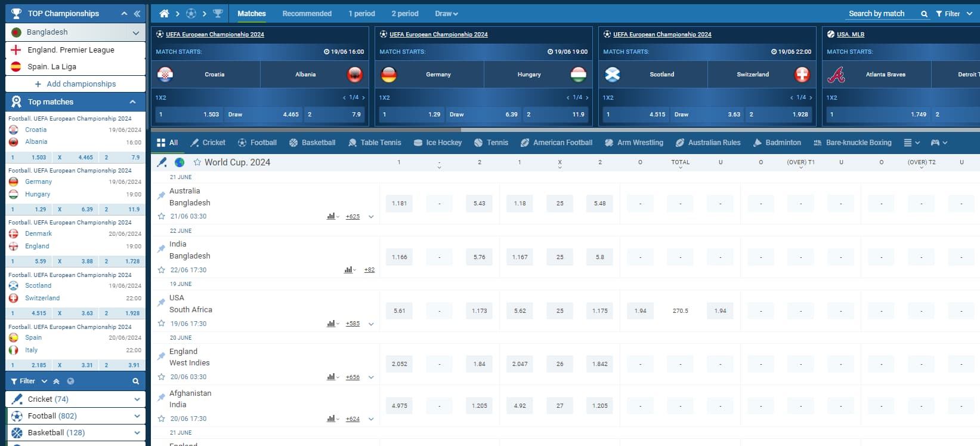Viewport: 980px width, 446px height.
Task: Expand markets for Australia vs Bangladesh row
Action: (x=371, y=217)
